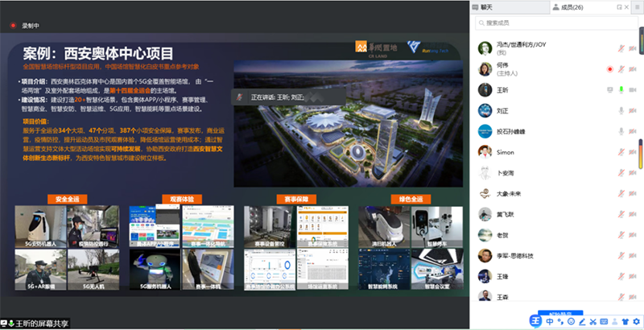Toggle 大象·未来's camera icon
Screen dimensions: 644x330
click(633, 193)
